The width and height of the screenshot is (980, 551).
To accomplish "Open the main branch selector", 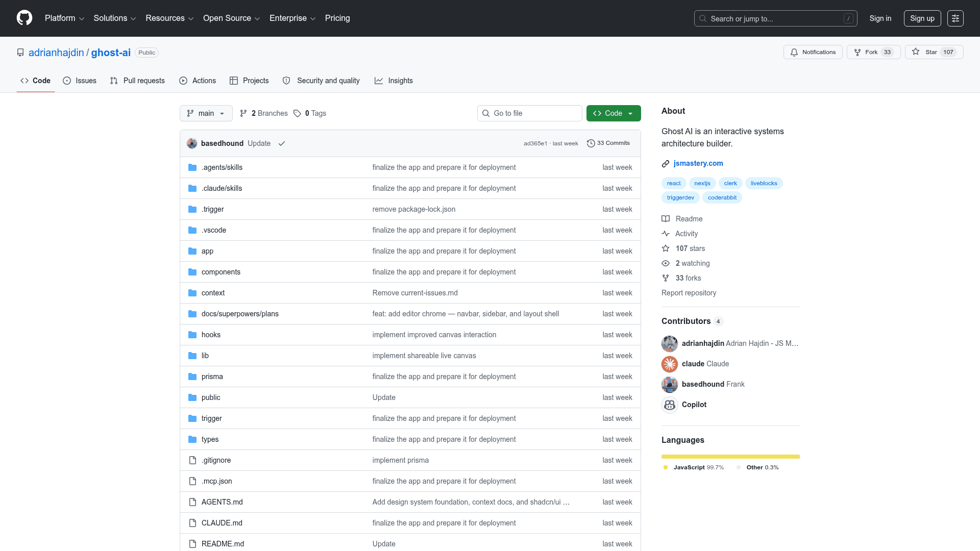I will click(x=206, y=113).
